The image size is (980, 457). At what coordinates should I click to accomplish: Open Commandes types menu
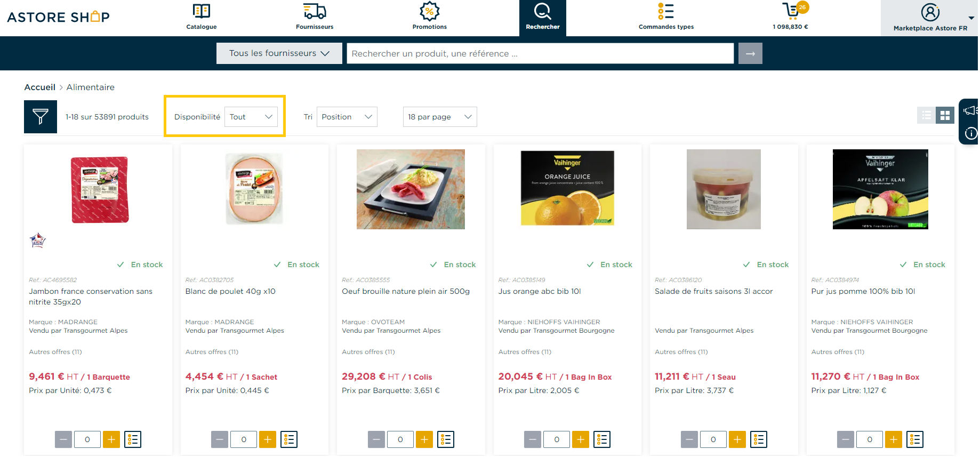(x=666, y=17)
